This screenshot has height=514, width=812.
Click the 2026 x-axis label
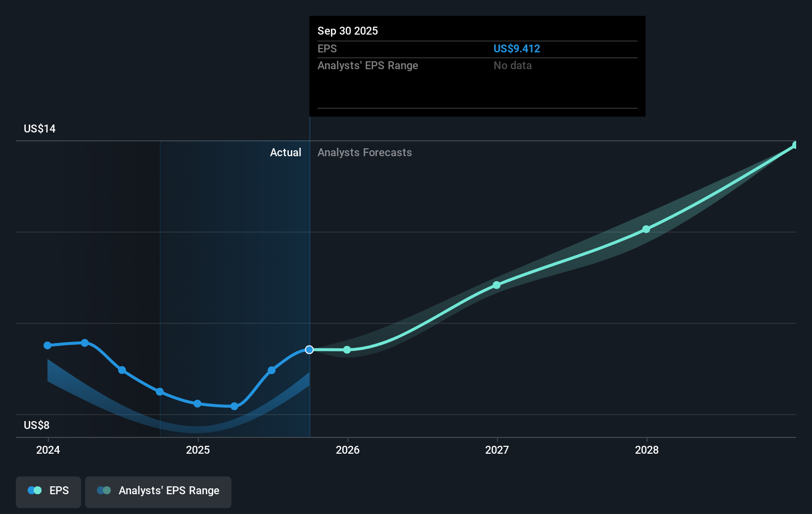[x=348, y=450]
